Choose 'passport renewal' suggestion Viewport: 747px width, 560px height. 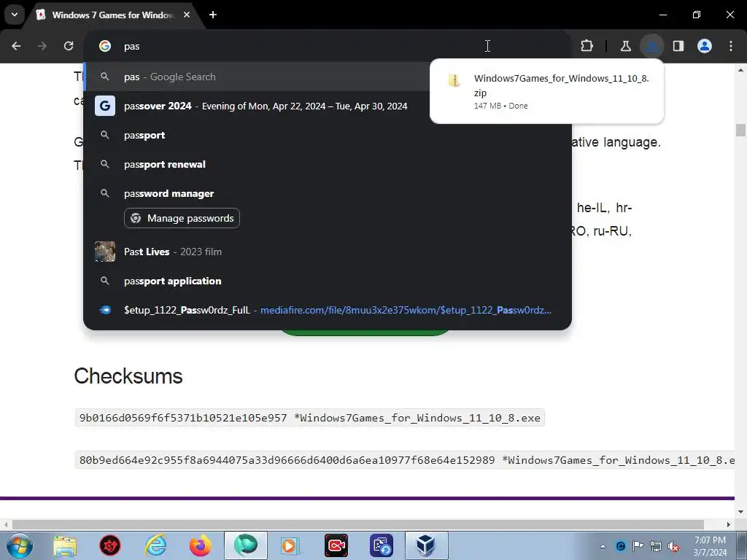(328, 164)
